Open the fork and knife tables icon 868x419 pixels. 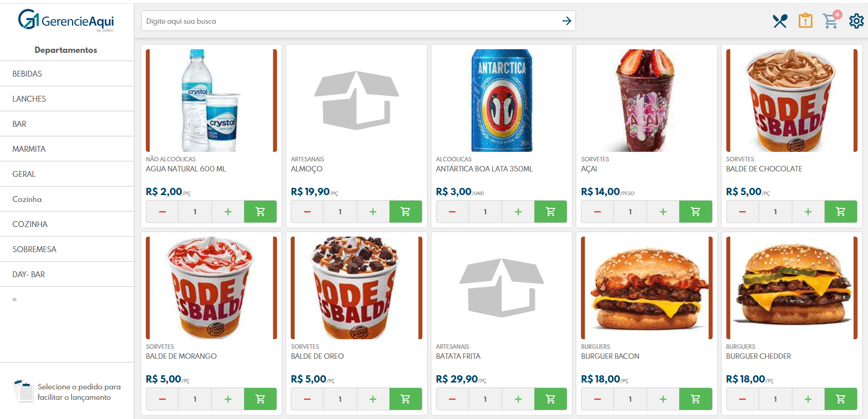780,21
